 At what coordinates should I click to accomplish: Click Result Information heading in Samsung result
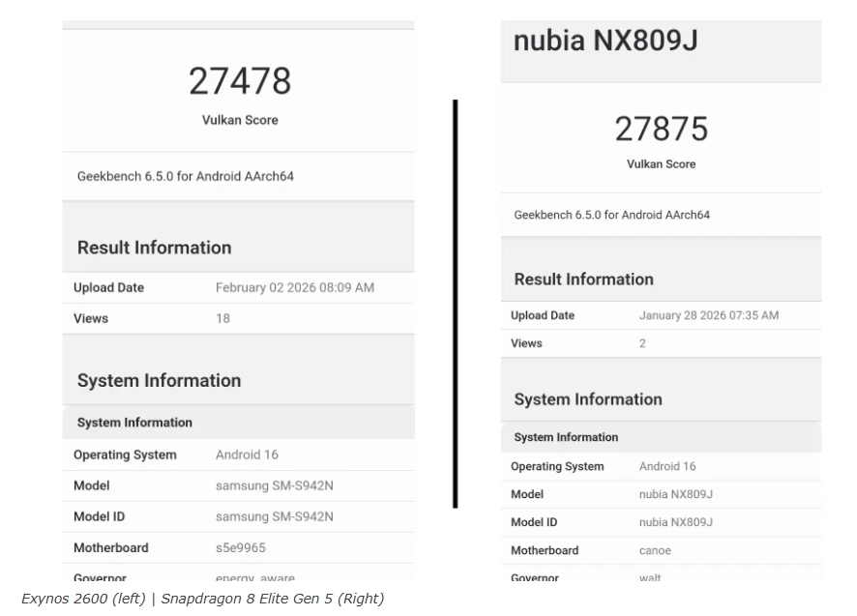154,248
